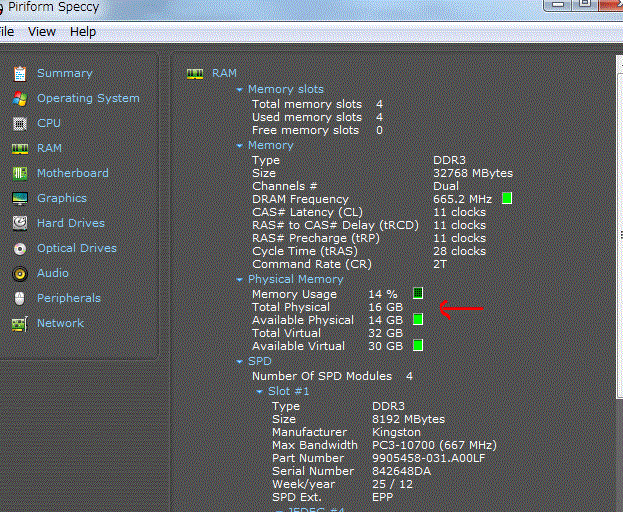Click the Total memory slots label

307,104
